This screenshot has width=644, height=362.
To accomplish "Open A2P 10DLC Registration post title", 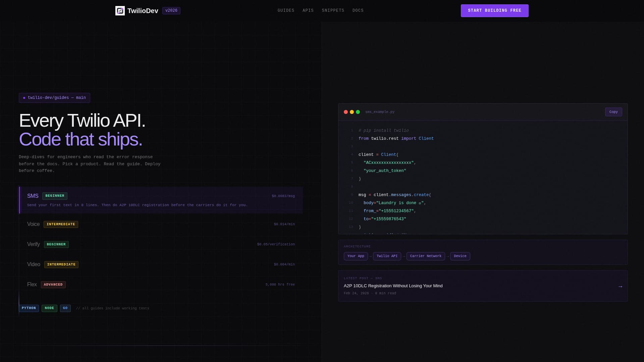I will coord(393,286).
